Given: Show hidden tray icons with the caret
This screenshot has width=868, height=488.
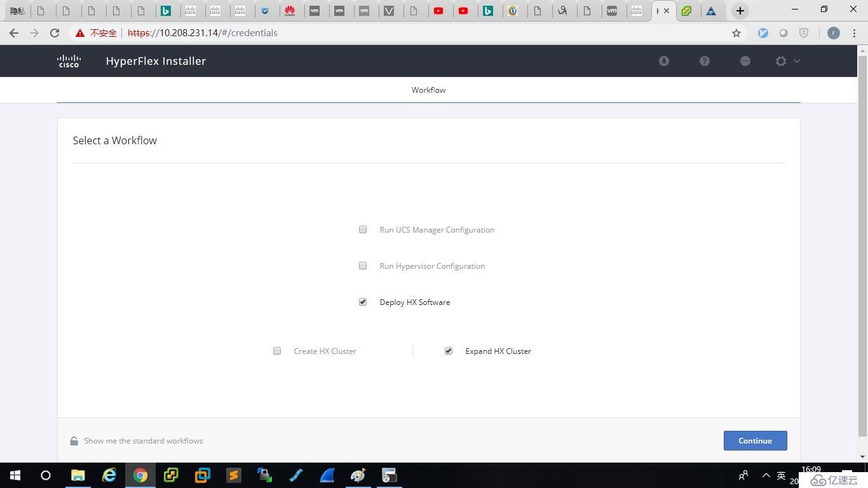Looking at the screenshot, I should pyautogui.click(x=766, y=475).
